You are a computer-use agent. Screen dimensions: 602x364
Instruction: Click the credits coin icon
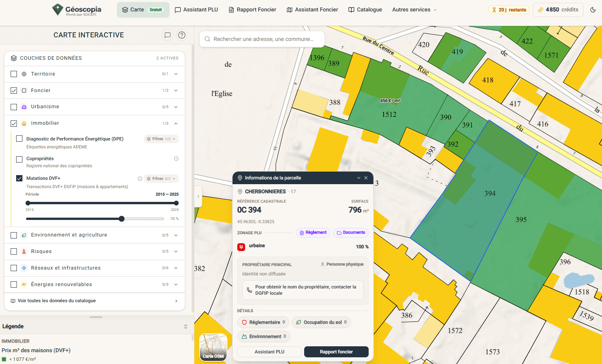[541, 10]
